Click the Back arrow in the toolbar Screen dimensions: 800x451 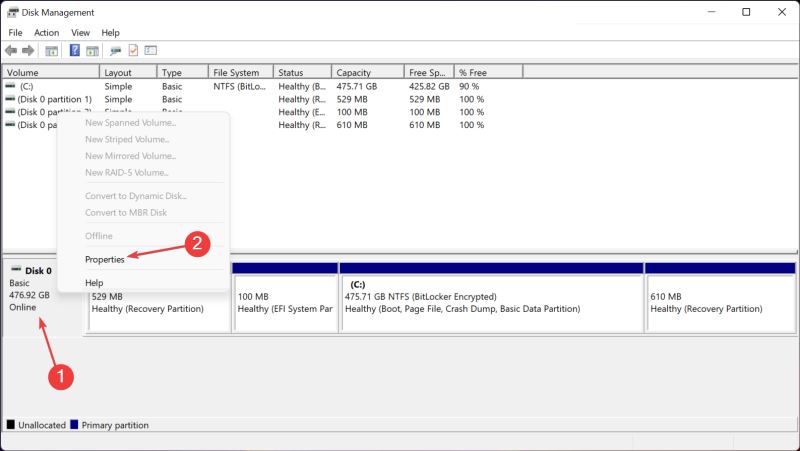pyautogui.click(x=11, y=50)
